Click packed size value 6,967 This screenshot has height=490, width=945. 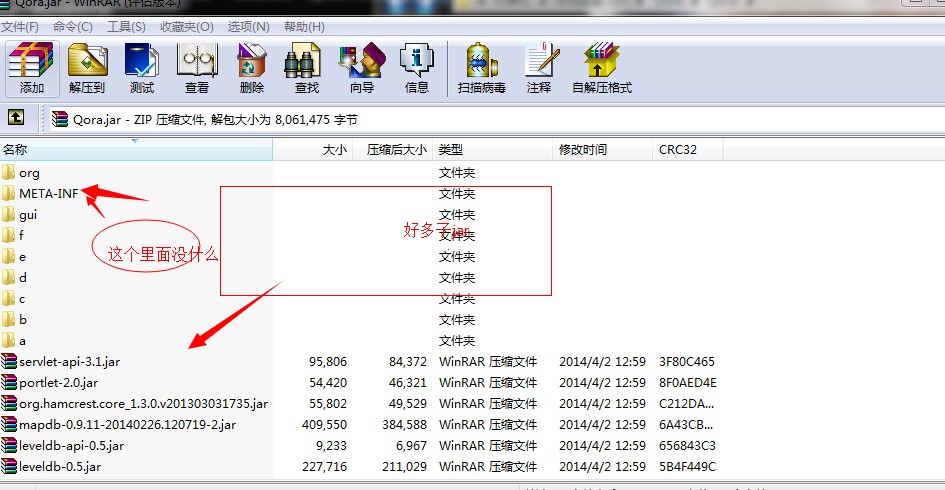tap(412, 445)
